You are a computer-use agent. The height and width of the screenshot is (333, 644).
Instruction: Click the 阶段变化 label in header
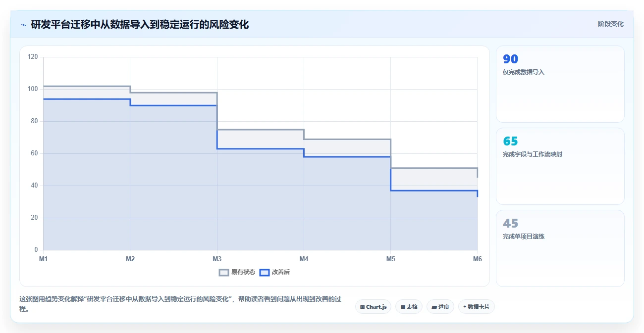click(x=610, y=24)
